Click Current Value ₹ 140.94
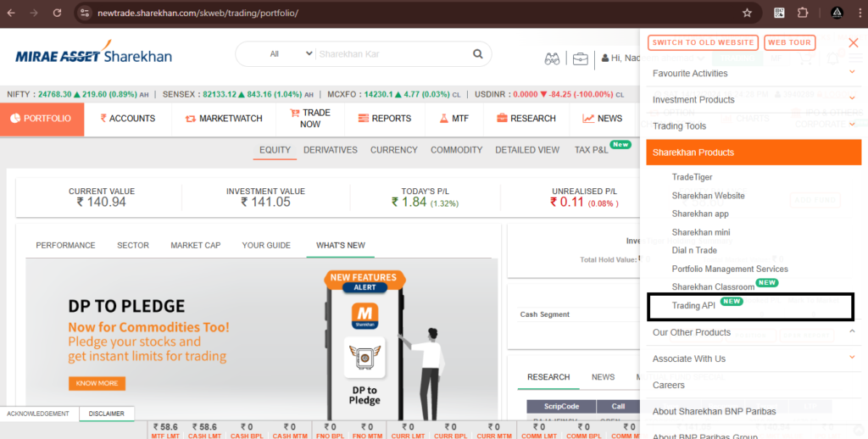This screenshot has height=439, width=868. coord(102,197)
